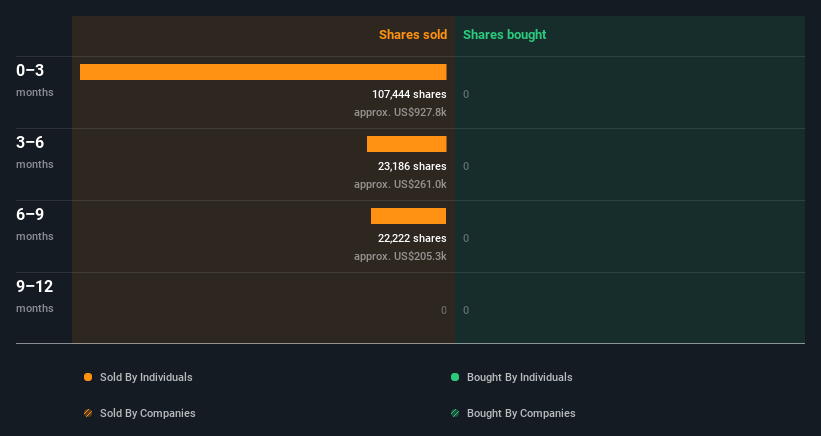821x436 pixels.
Task: Toggle the 'Bought By Individuals' legend label
Action: pyautogui.click(x=519, y=377)
